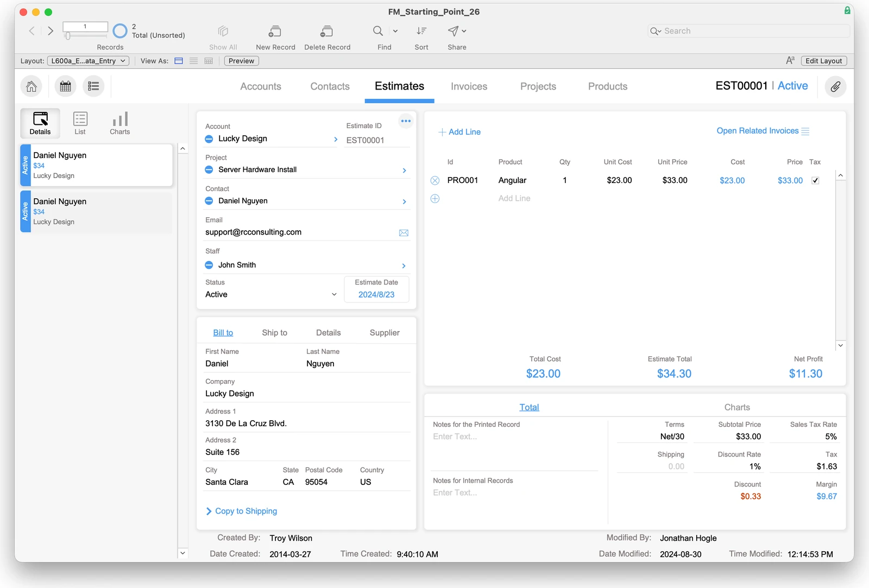
Task: Open the calendar icon
Action: click(66, 86)
